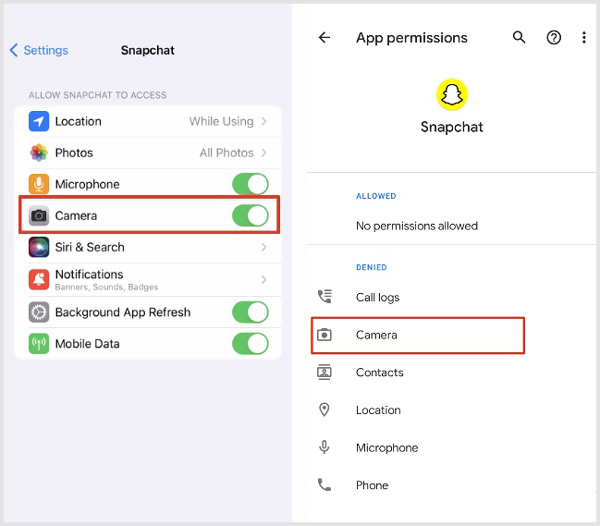Tap the Contacts icon
This screenshot has height=526, width=600.
[324, 372]
